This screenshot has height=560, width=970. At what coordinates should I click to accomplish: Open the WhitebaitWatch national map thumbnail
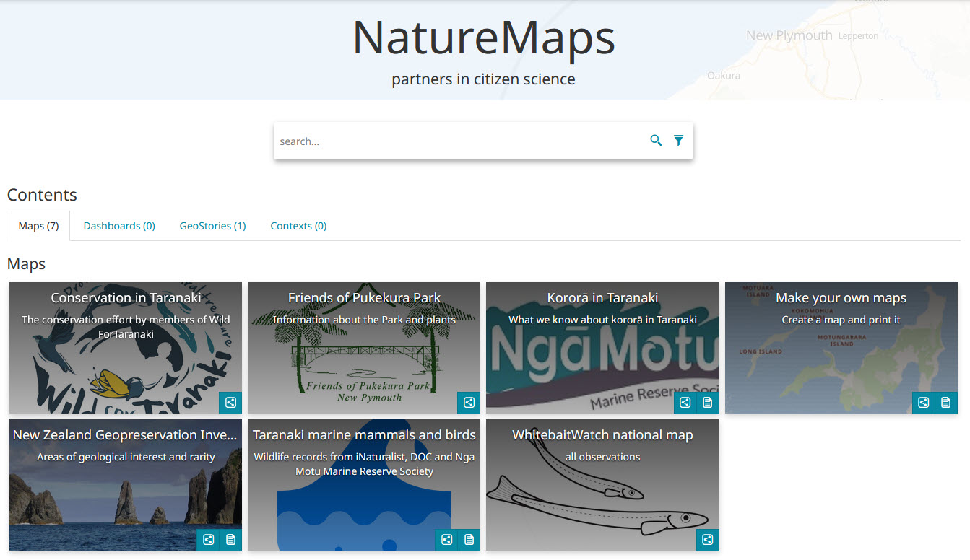point(602,491)
